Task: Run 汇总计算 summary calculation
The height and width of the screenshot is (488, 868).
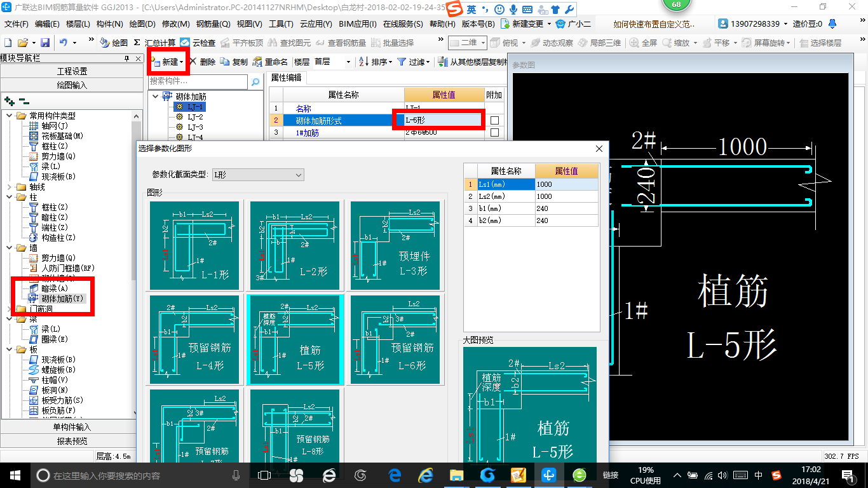Action: (154, 43)
